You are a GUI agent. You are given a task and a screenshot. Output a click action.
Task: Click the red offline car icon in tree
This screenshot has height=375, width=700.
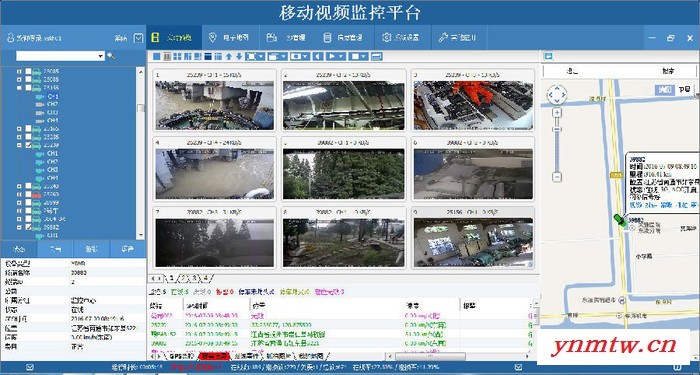coord(37,195)
